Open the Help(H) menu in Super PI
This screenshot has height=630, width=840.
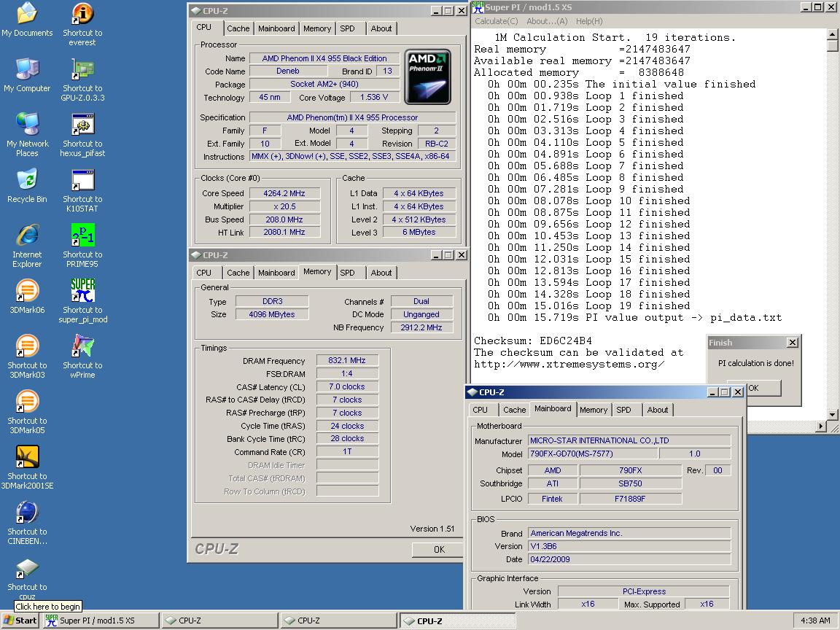tap(589, 21)
